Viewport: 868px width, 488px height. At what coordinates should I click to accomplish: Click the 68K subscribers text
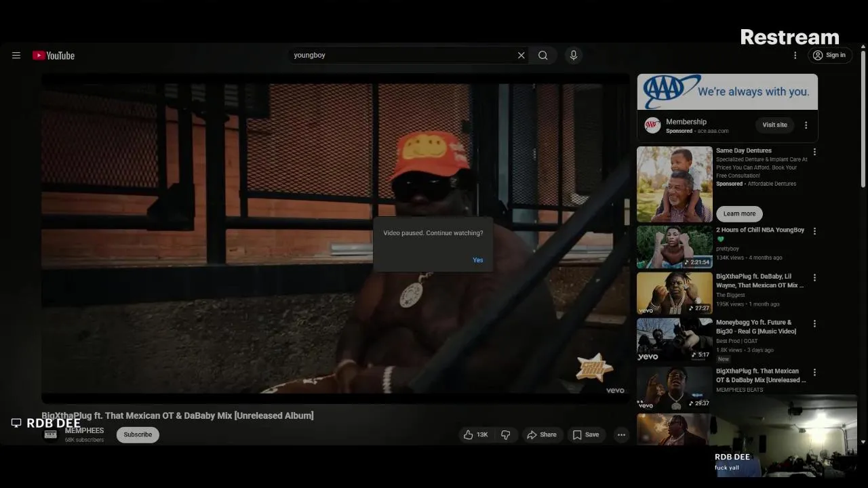click(x=84, y=440)
